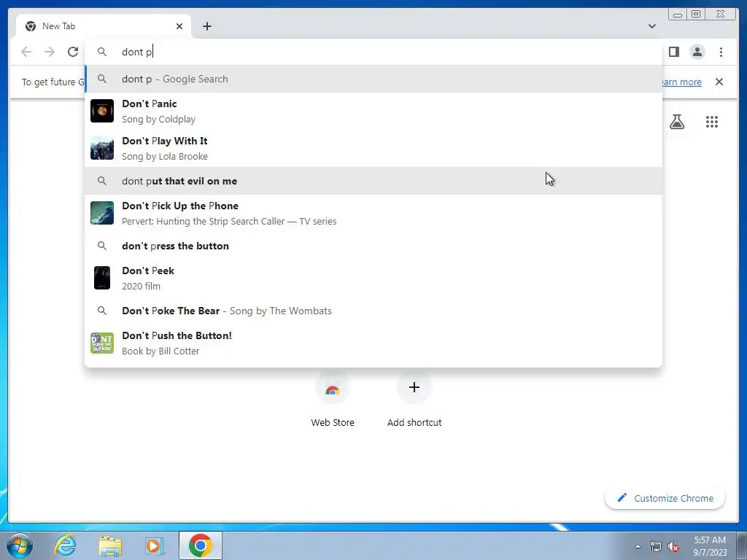This screenshot has height=560, width=747.
Task: Choose Don't Panic song suggestion
Action: pos(373,111)
